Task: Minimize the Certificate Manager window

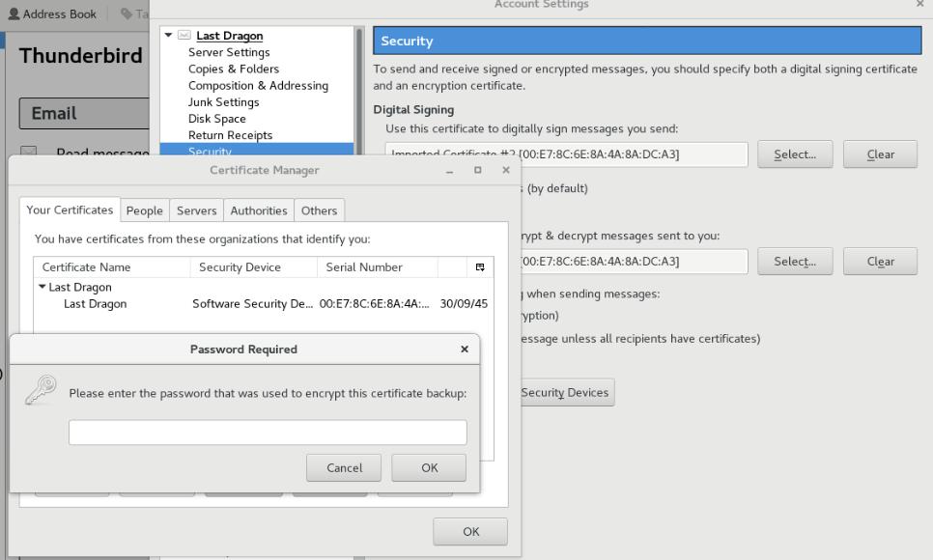Action: tap(449, 171)
